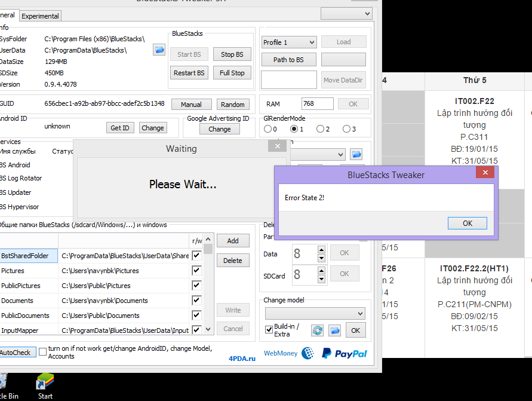Click the Manual GUID button
The image size is (532, 401).
tap(191, 105)
